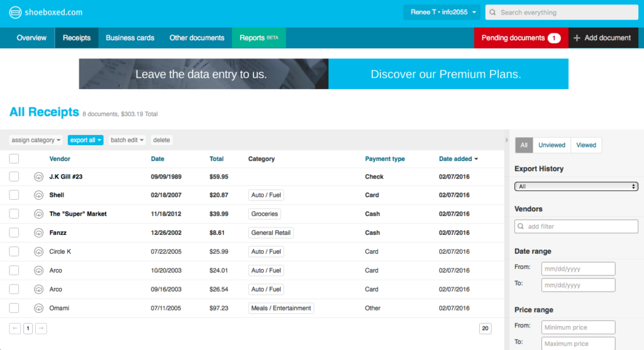Open the Reports beta tab
The height and width of the screenshot is (350, 644).
(258, 38)
